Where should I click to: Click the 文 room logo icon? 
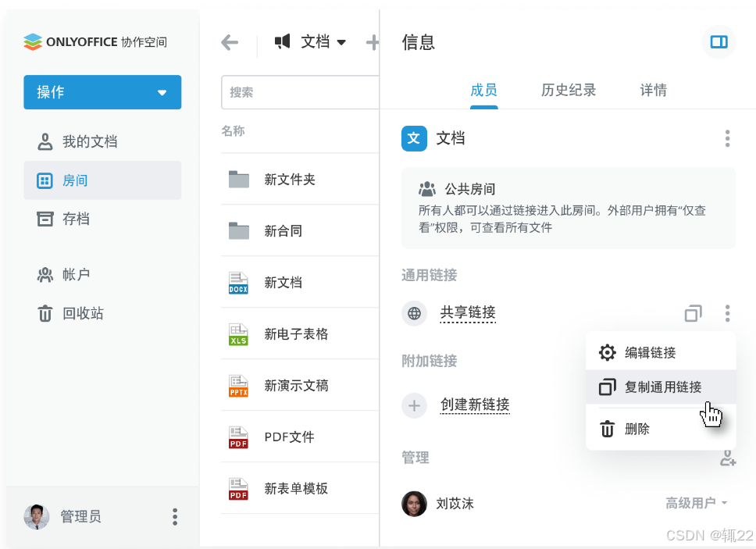click(x=414, y=139)
